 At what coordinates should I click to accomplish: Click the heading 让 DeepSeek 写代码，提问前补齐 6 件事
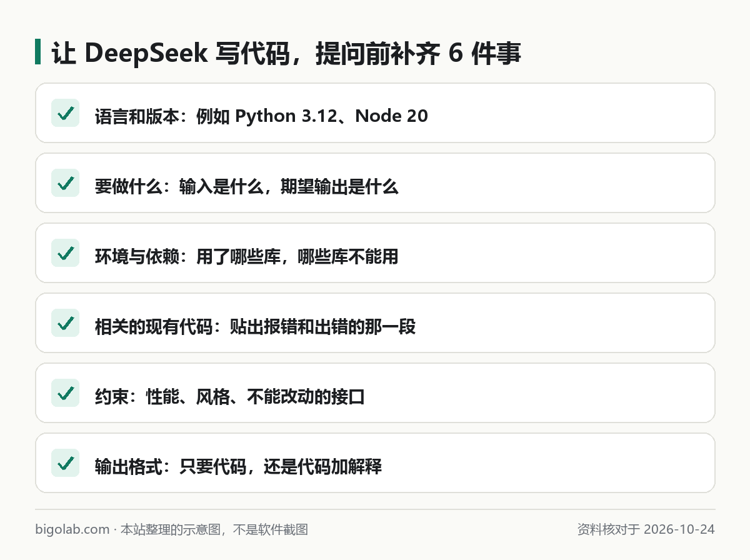286,54
